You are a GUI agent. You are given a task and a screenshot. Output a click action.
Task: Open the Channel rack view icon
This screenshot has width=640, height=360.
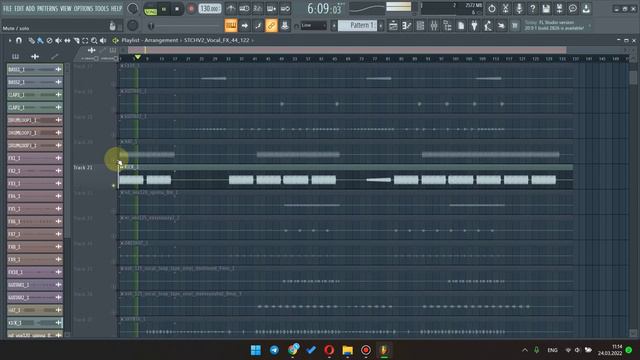(420, 26)
